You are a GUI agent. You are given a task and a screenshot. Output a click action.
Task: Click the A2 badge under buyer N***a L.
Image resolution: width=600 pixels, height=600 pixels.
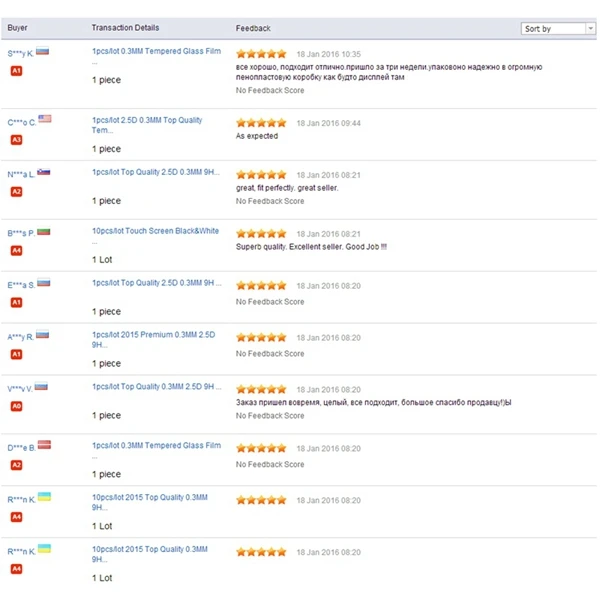(x=16, y=191)
